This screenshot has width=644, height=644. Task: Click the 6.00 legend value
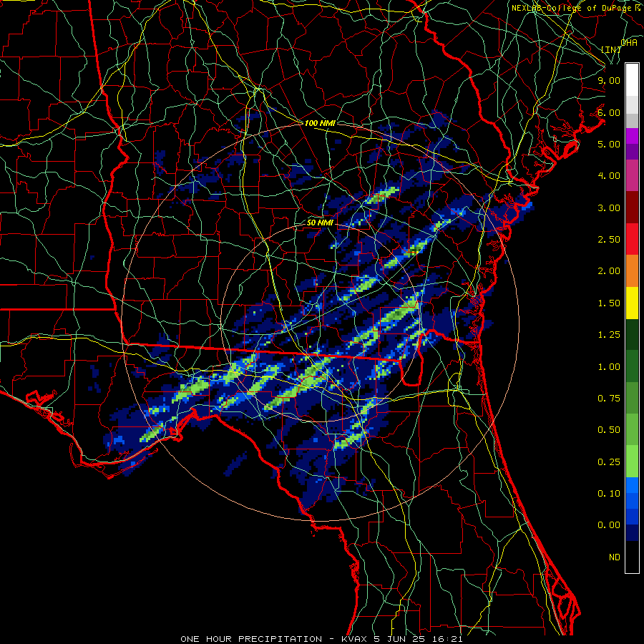coord(609,112)
